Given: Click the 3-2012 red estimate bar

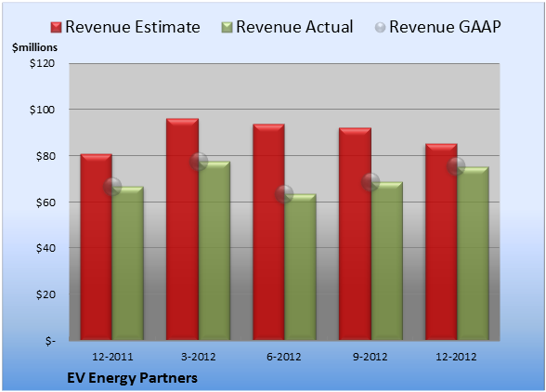Looking at the screenshot, I should tap(182, 229).
